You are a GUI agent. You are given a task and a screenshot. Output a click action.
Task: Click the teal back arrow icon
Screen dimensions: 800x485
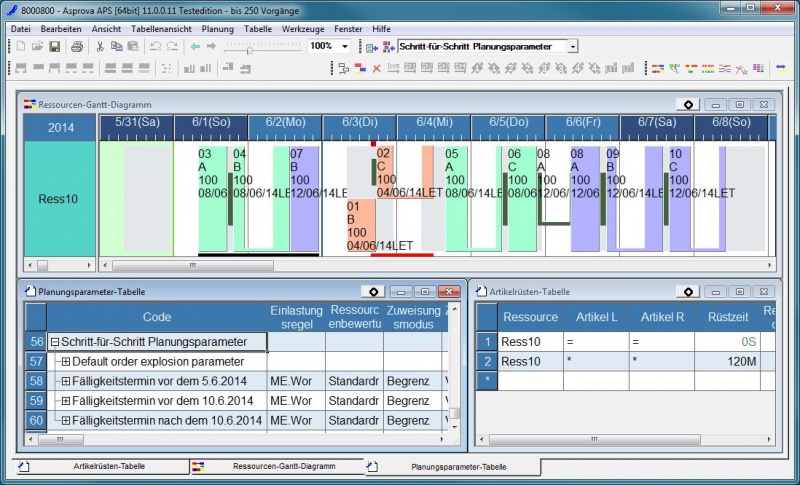point(195,47)
